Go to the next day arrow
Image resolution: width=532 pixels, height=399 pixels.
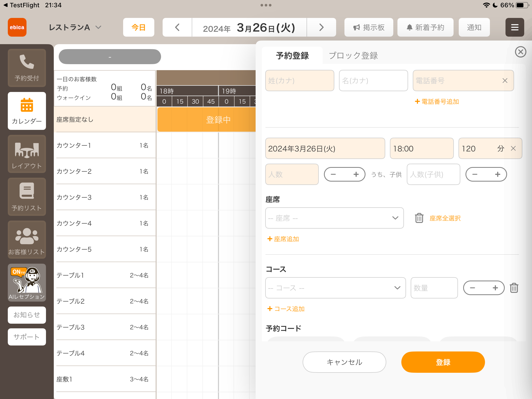point(321,27)
